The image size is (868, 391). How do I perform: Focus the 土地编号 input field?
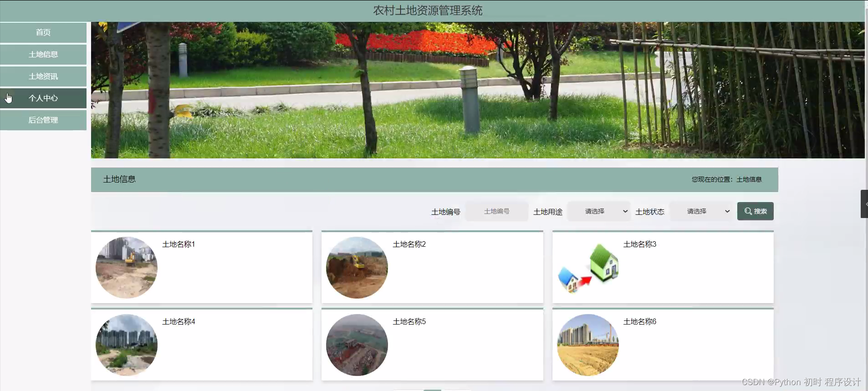497,211
